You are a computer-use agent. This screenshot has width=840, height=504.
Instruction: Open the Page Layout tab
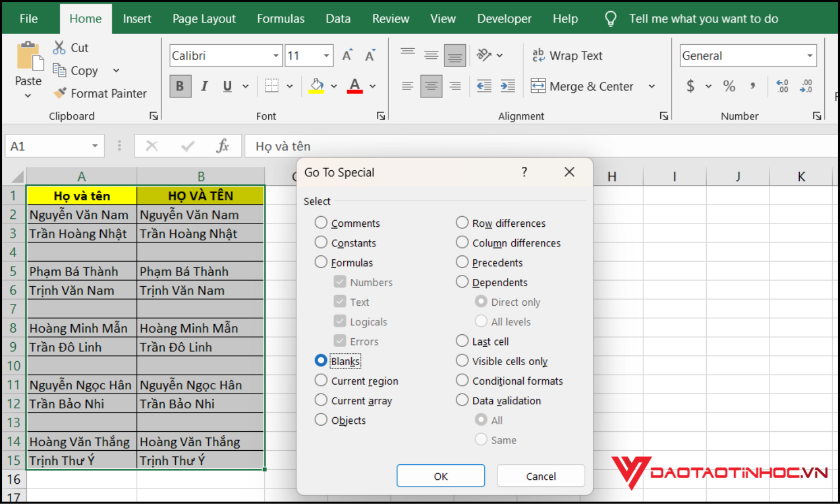click(204, 19)
